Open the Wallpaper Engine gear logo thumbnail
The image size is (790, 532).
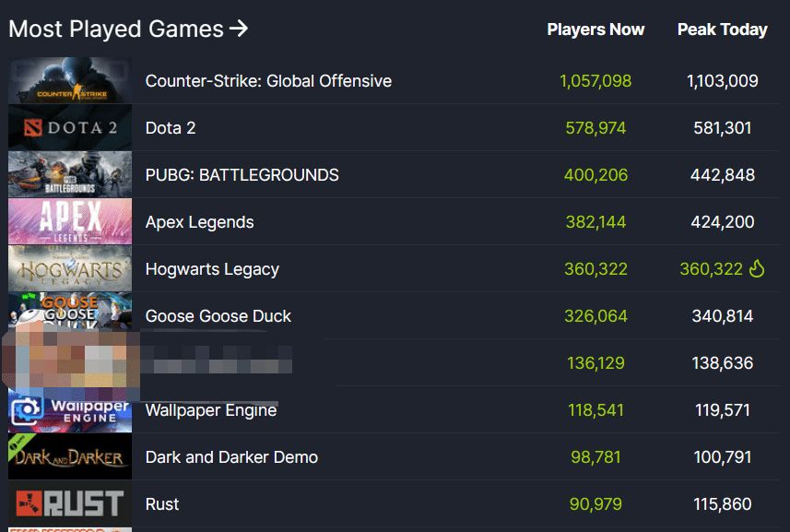(x=70, y=410)
